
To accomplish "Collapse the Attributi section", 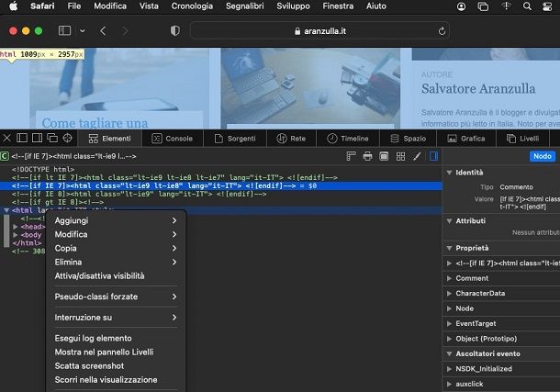I will pyautogui.click(x=449, y=221).
